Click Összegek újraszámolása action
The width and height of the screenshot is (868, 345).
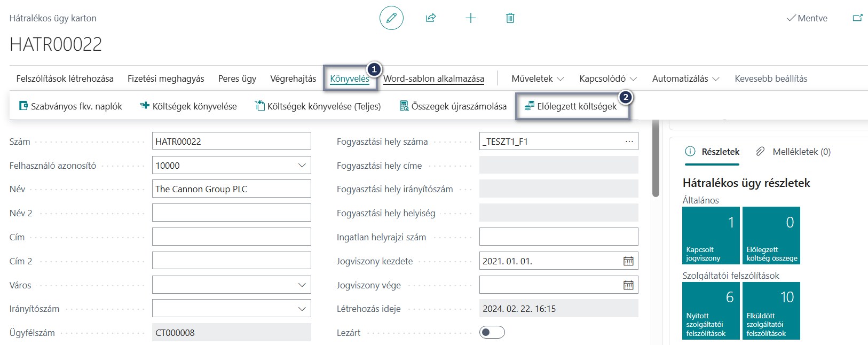pos(453,106)
